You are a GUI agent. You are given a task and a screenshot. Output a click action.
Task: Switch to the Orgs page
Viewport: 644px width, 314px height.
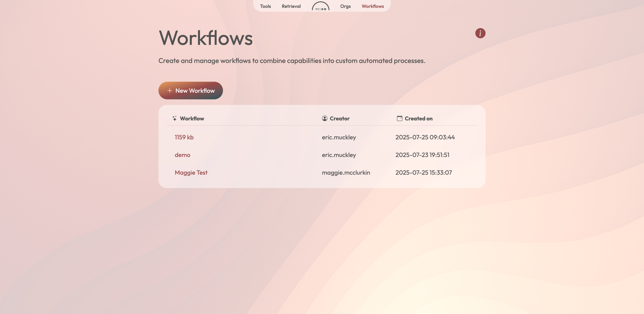point(345,6)
